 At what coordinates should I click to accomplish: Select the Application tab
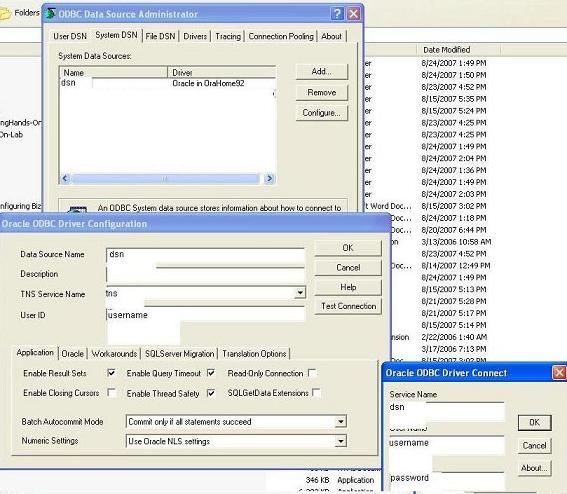click(x=35, y=353)
